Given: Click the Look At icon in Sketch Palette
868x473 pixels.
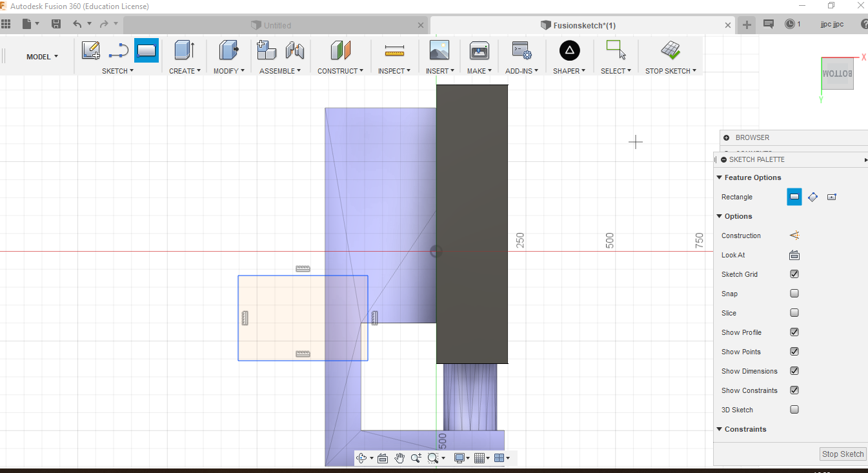Looking at the screenshot, I should [x=794, y=255].
